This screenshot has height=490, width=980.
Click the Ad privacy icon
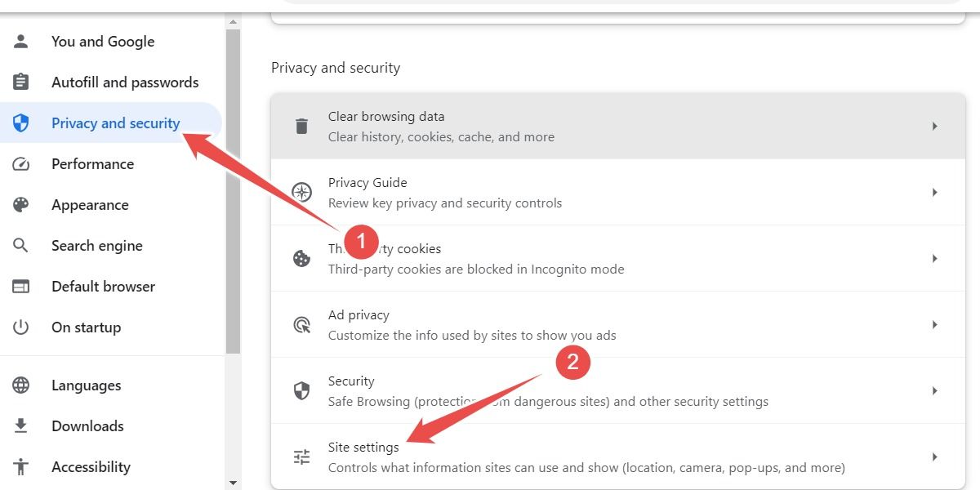tap(301, 324)
